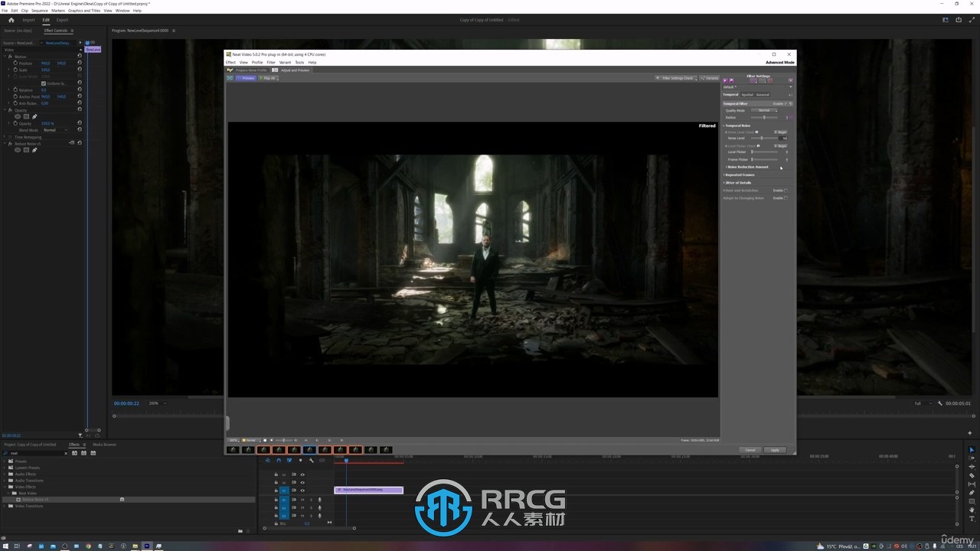This screenshot has height=551, width=980.
Task: Click the Play All button in Neat Video
Action: point(268,78)
